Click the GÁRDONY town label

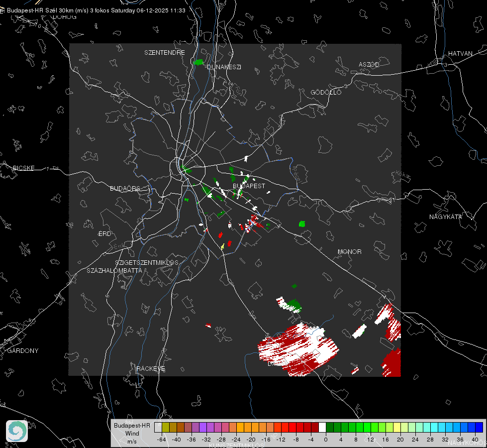[x=23, y=351]
